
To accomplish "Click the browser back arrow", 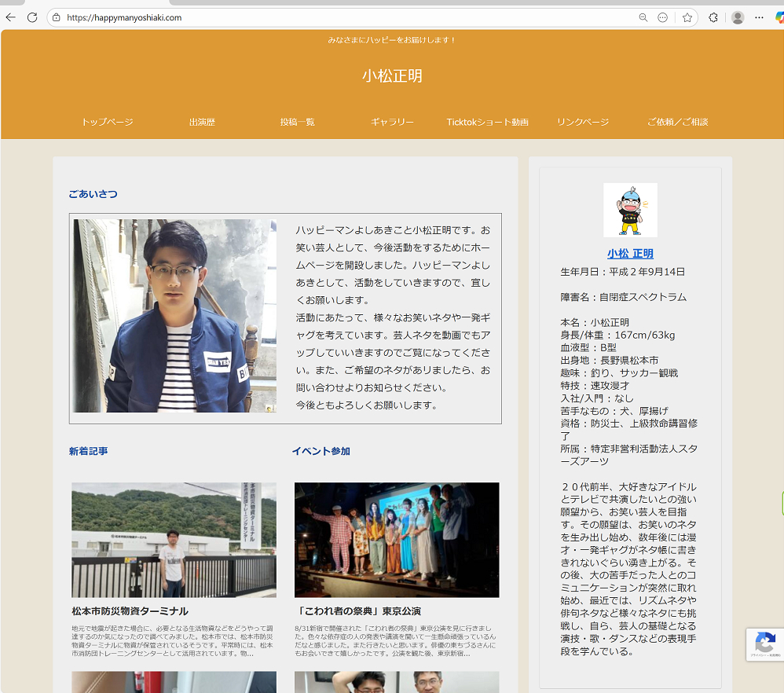I will (x=11, y=17).
